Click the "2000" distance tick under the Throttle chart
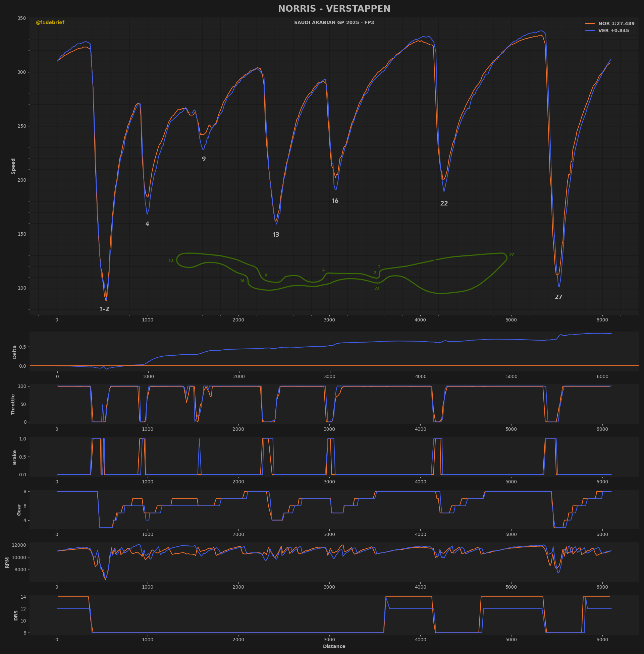 point(238,430)
